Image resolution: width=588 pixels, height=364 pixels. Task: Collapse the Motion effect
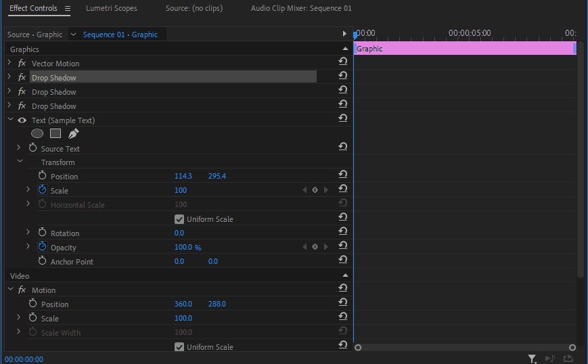[x=11, y=289]
